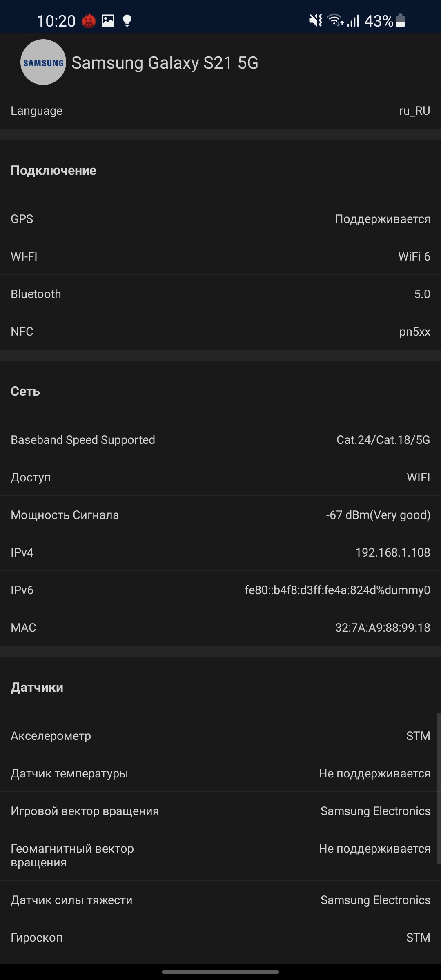
Task: Tap the Samsung logo avatar
Action: [x=43, y=62]
